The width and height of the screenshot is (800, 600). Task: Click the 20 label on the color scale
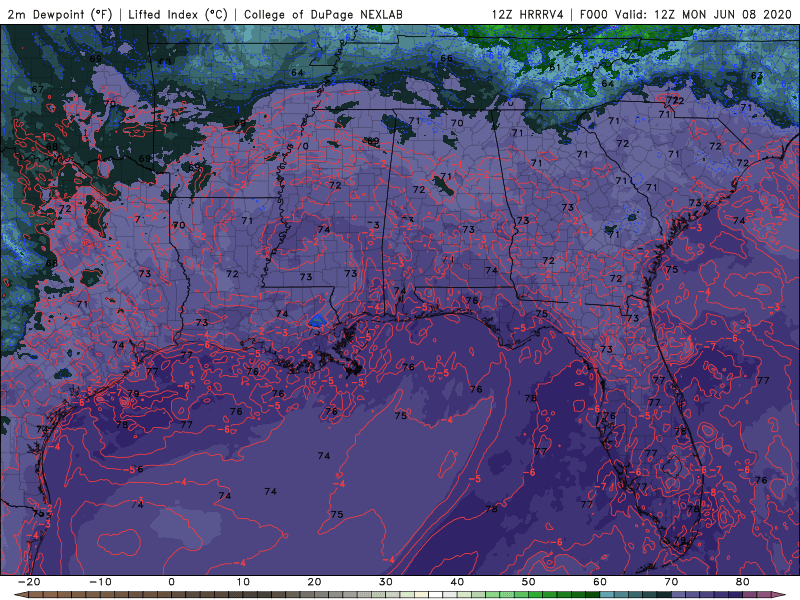(x=314, y=582)
